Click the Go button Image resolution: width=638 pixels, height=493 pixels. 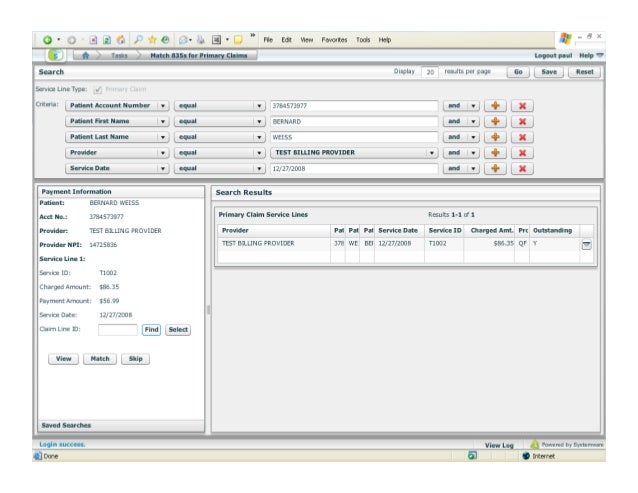[518, 72]
